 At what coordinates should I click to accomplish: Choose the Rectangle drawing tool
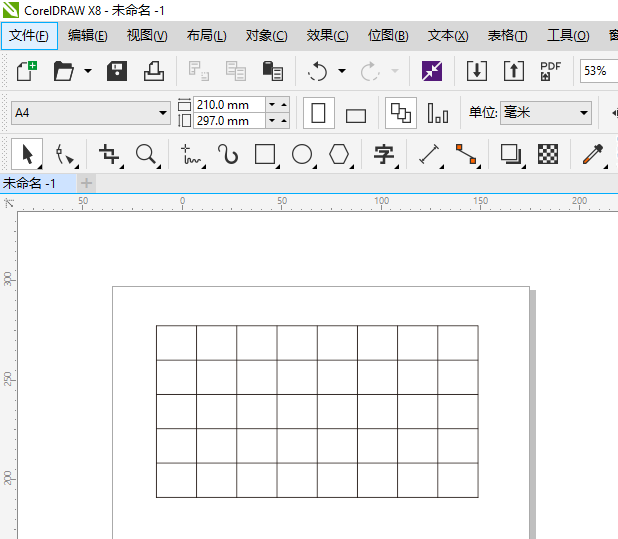tap(265, 154)
